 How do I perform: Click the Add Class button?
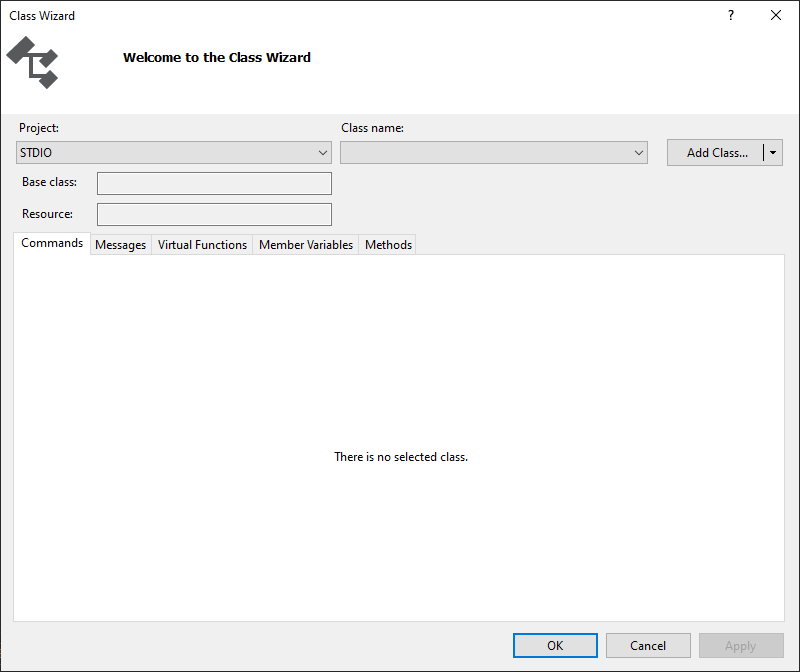[x=716, y=153]
